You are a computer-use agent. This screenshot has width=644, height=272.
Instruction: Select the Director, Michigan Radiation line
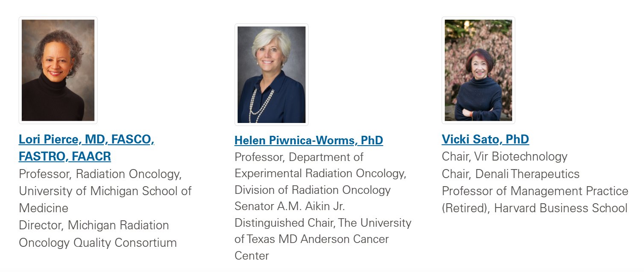(94, 225)
